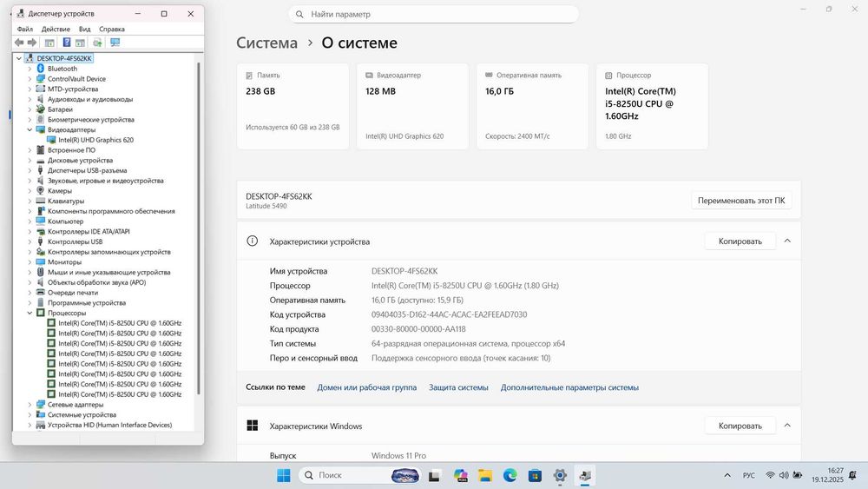Click the Settings gear in the taskbar
The image size is (868, 489).
click(x=560, y=475)
